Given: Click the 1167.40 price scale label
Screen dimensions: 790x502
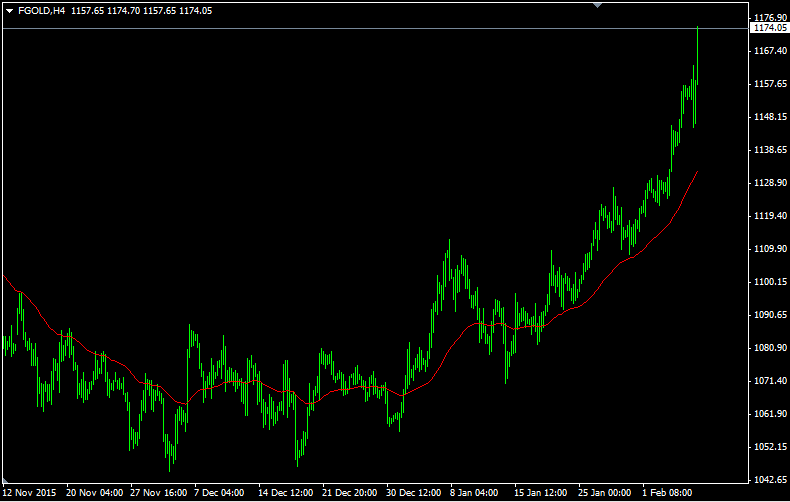Looking at the screenshot, I should click(770, 50).
